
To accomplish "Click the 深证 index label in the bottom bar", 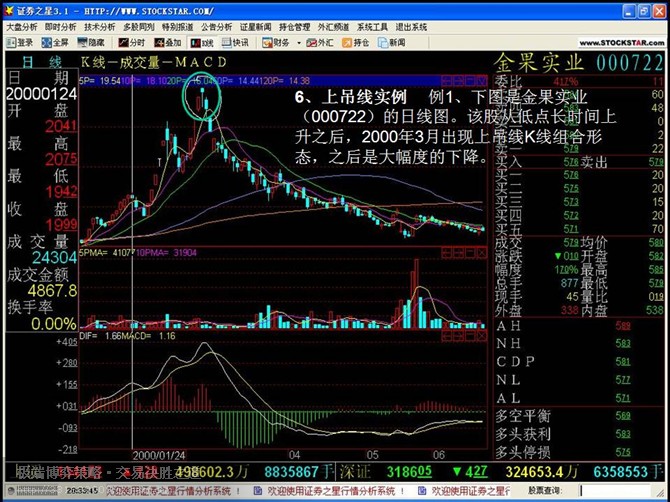I will [356, 472].
